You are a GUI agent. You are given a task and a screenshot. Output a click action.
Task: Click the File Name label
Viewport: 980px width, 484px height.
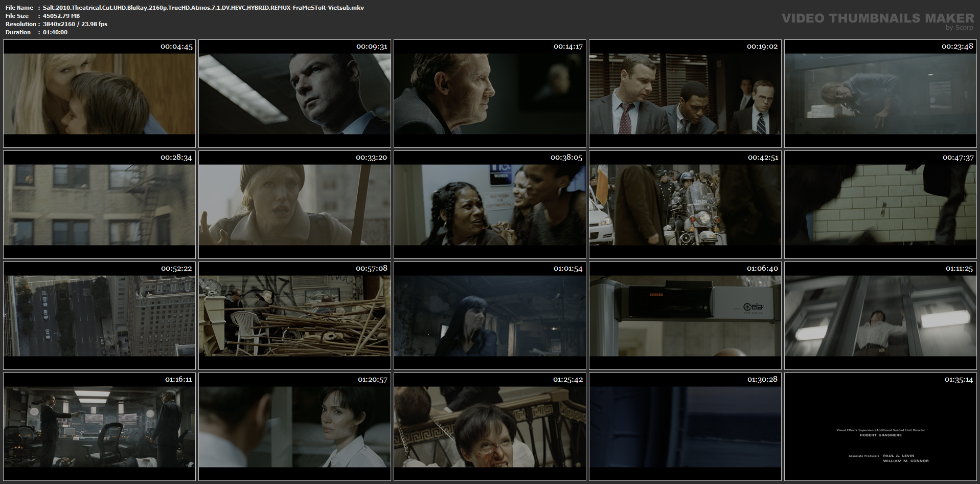coord(19,8)
